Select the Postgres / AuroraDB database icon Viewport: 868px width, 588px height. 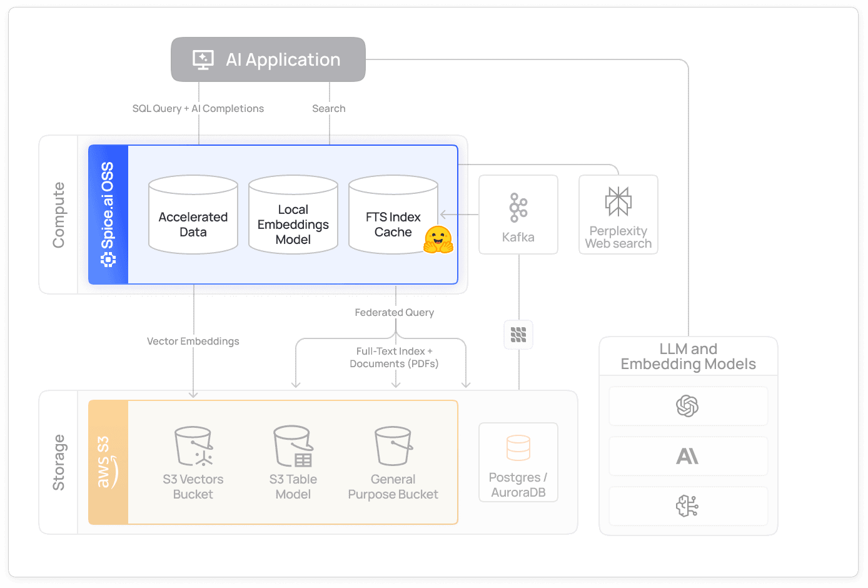518,447
